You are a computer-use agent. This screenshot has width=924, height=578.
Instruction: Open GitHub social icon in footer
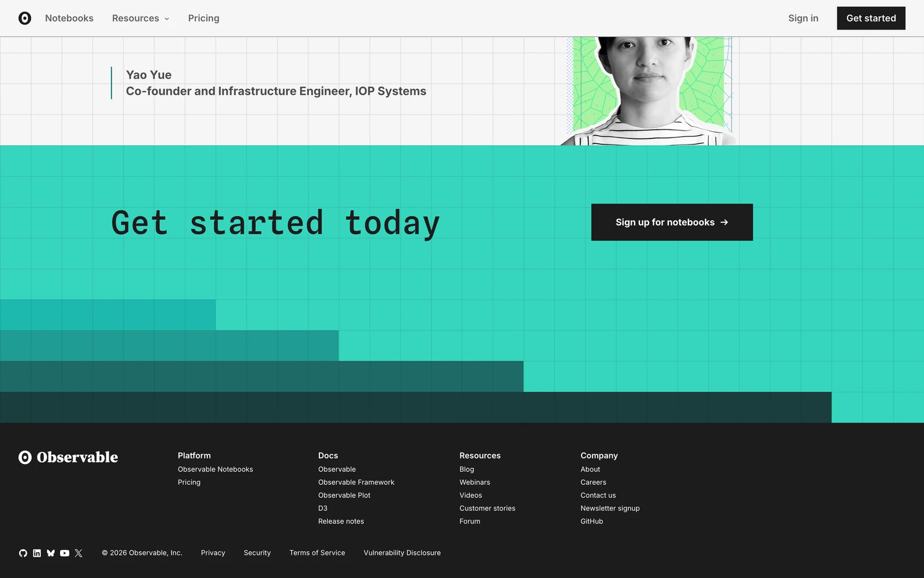coord(23,553)
